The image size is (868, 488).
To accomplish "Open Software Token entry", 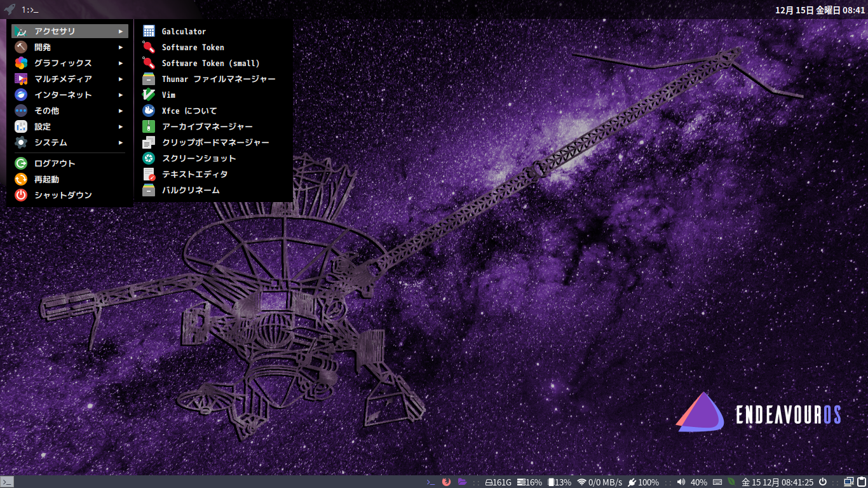I will [213, 47].
